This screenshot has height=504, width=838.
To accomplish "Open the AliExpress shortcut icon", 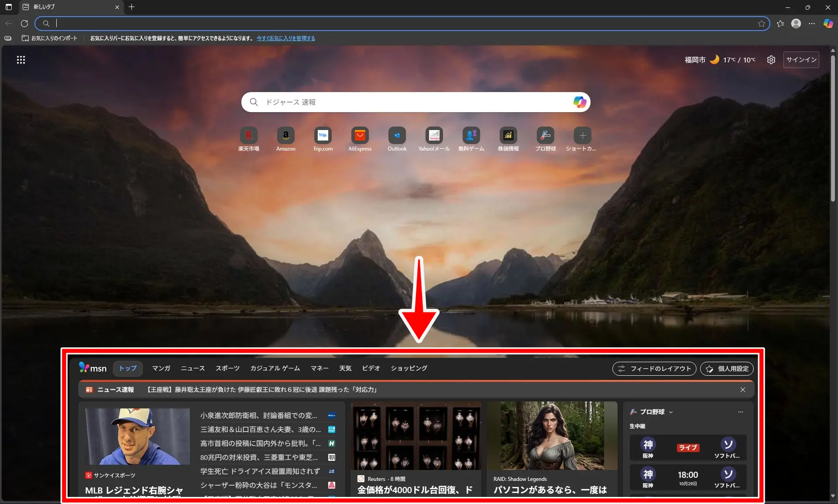I will click(x=360, y=136).
